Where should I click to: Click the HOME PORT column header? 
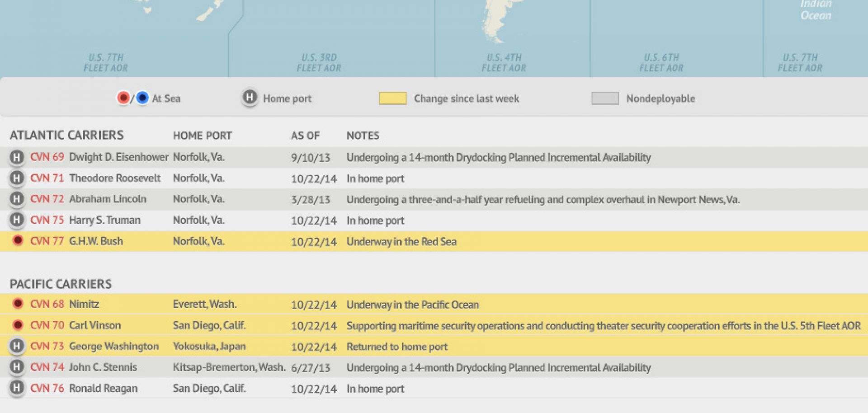pos(203,136)
